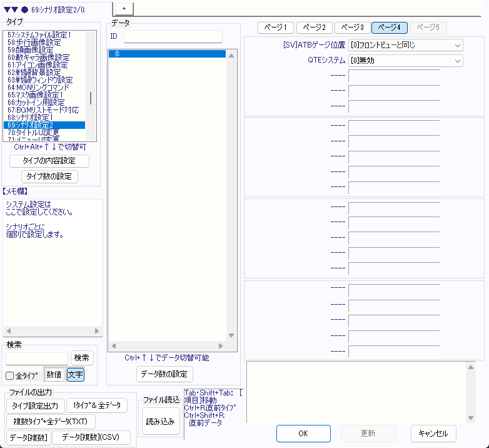Toggle the 数値 search mode button
The width and height of the screenshot is (489, 448).
[x=54, y=375]
